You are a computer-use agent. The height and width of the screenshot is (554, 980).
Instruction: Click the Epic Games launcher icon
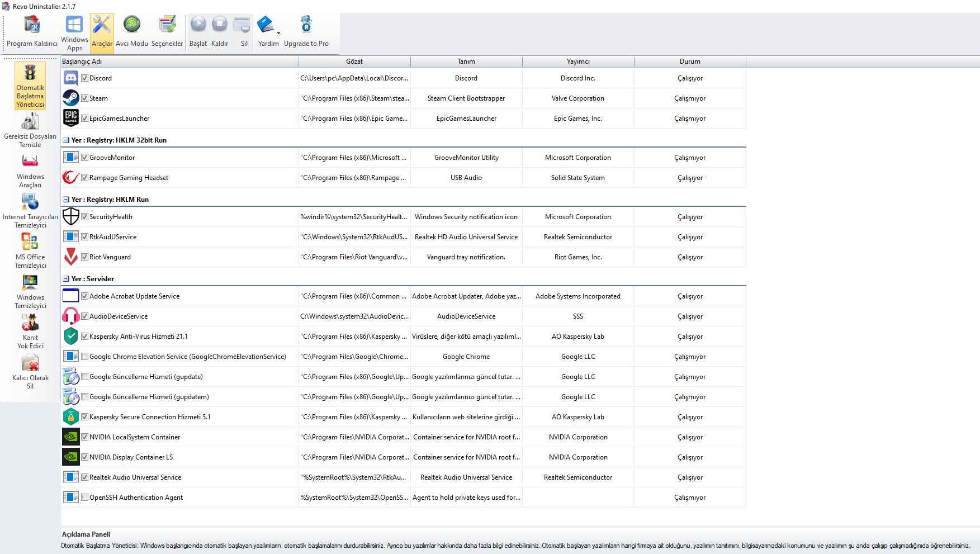tap(71, 119)
